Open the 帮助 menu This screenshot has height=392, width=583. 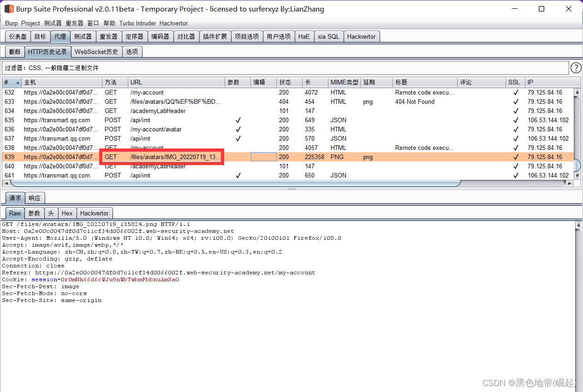click(x=109, y=23)
